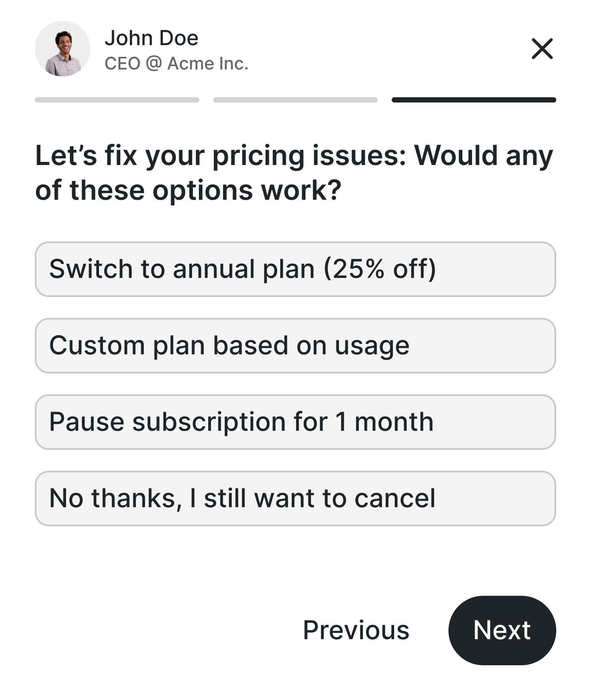The image size is (591, 700).
Task: Go back with the Previous button
Action: click(356, 630)
